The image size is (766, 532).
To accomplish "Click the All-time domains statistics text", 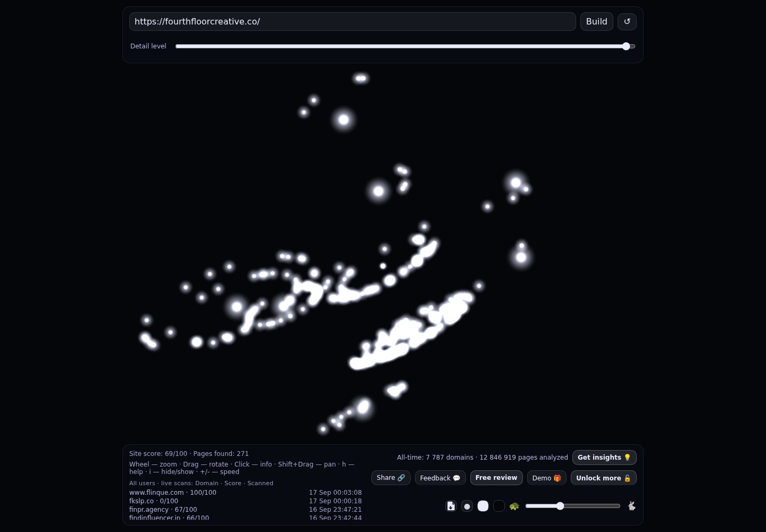I will tap(482, 458).
